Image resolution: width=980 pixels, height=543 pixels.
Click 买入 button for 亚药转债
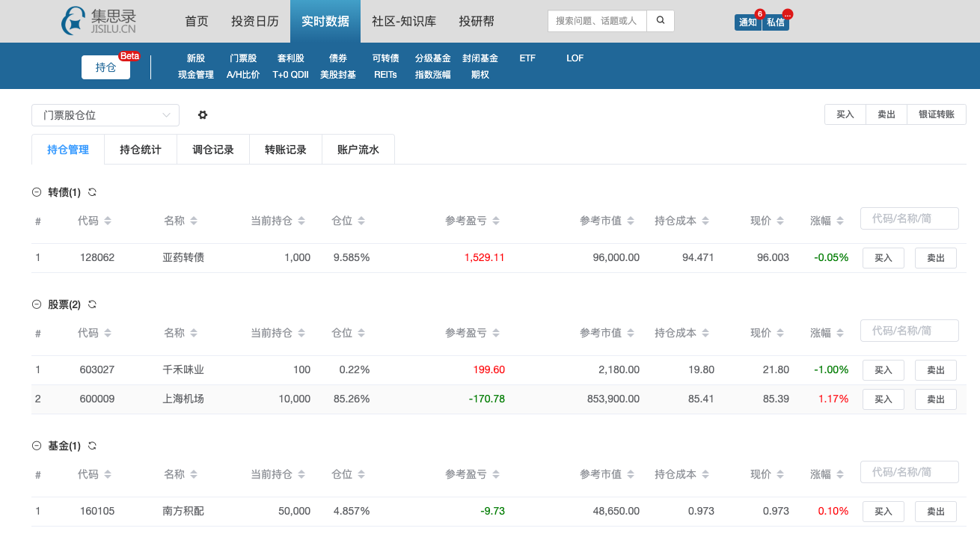[x=883, y=258]
